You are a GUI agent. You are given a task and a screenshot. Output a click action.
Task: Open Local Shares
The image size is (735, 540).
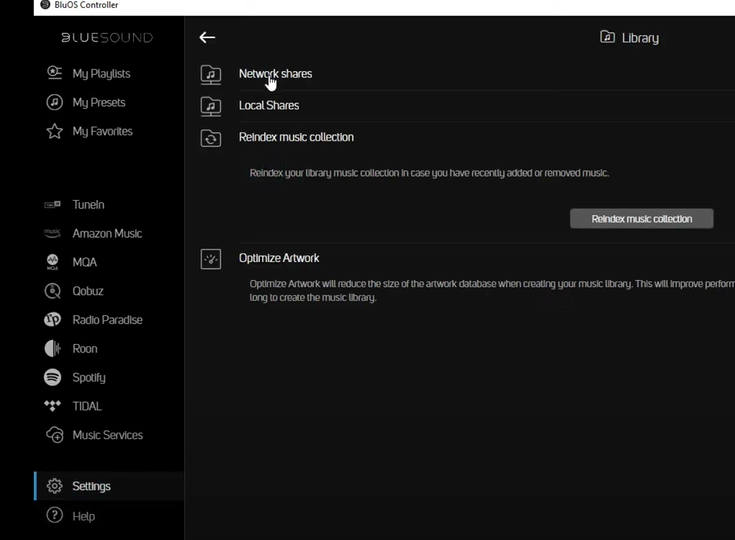269,105
